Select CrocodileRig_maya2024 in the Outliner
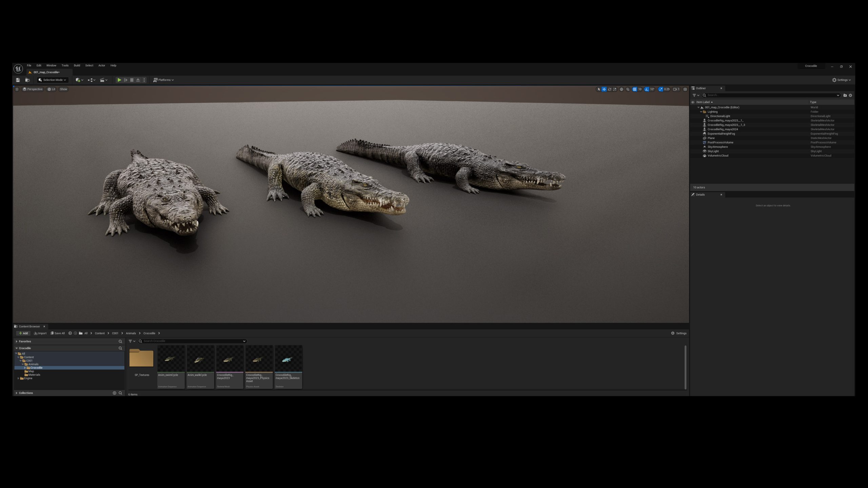This screenshot has width=868, height=488. (723, 129)
